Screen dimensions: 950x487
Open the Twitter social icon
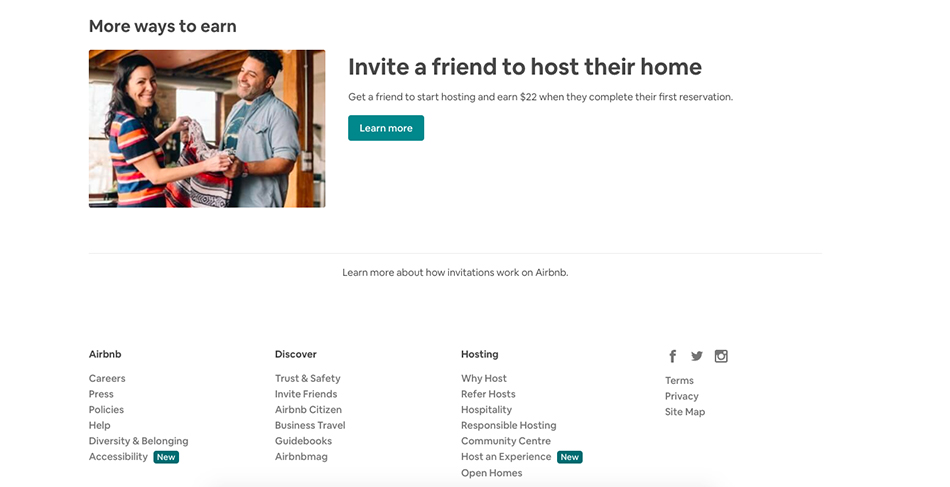click(697, 356)
